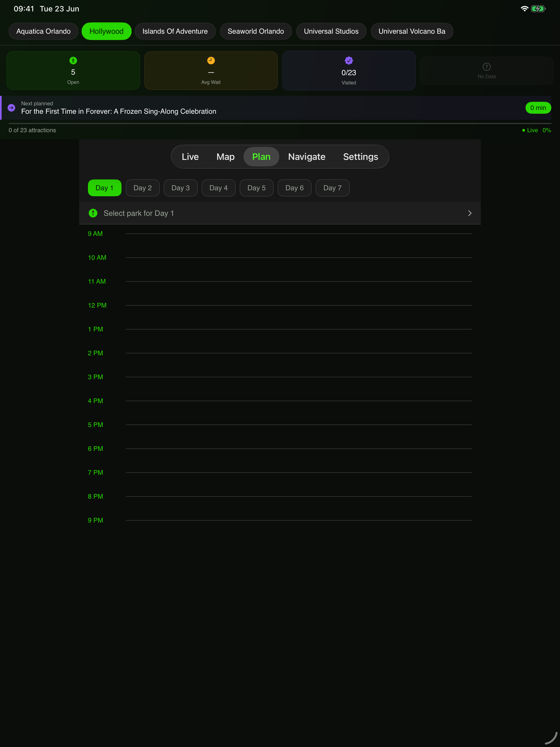The image size is (560, 747).
Task: Click the 2 PM timeline slot
Action: [x=280, y=353]
